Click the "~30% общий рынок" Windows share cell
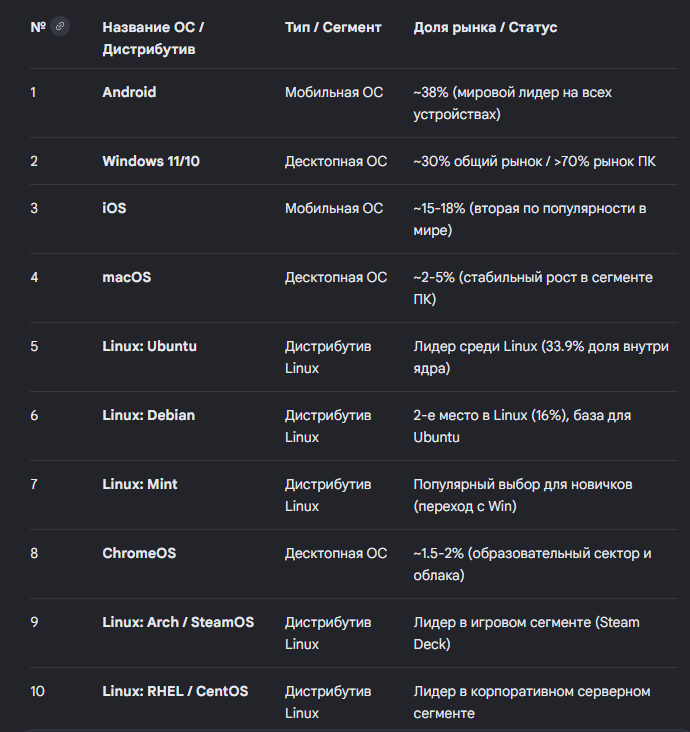Image resolution: width=690 pixels, height=732 pixels. coord(534,161)
